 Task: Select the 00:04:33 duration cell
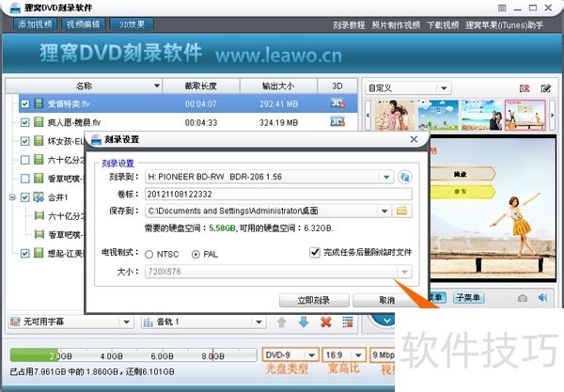pyautogui.click(x=201, y=122)
